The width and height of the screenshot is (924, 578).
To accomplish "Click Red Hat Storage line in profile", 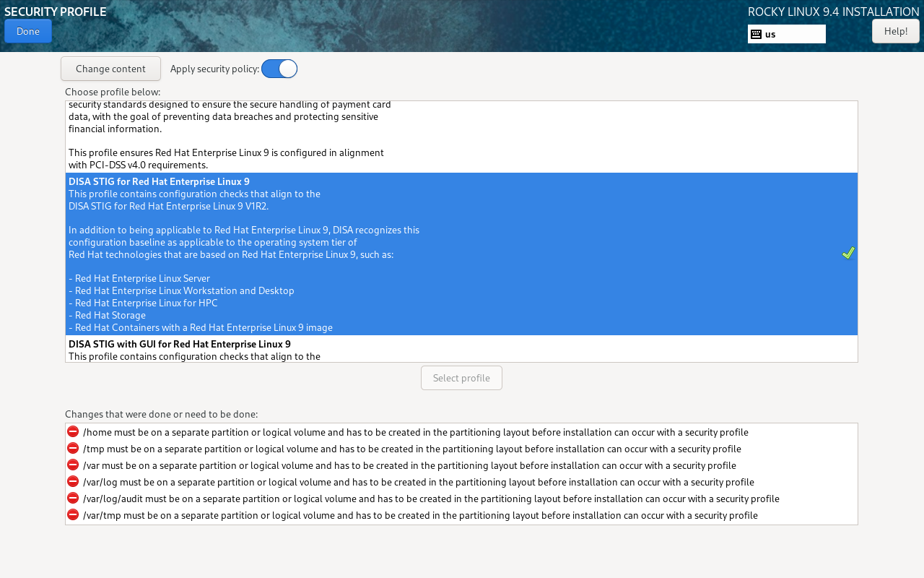I will pos(107,315).
